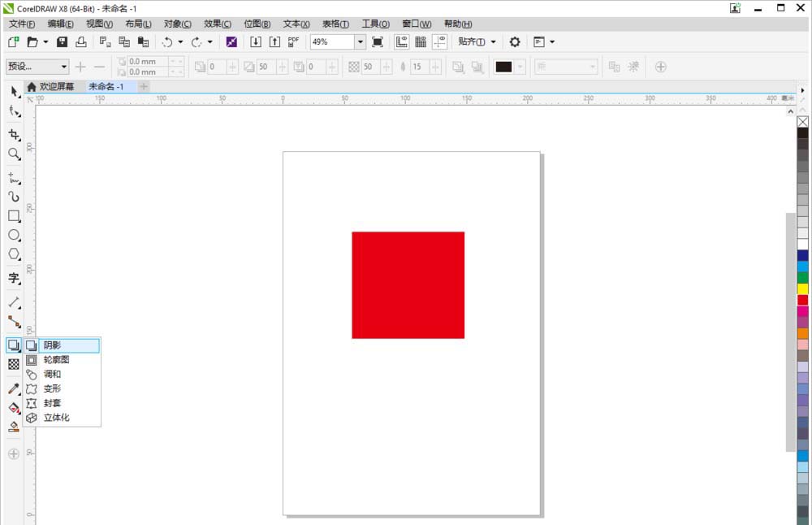Screen dimensions: 812x525
Task: Expand the 预设 presets dropdown
Action: [x=63, y=67]
